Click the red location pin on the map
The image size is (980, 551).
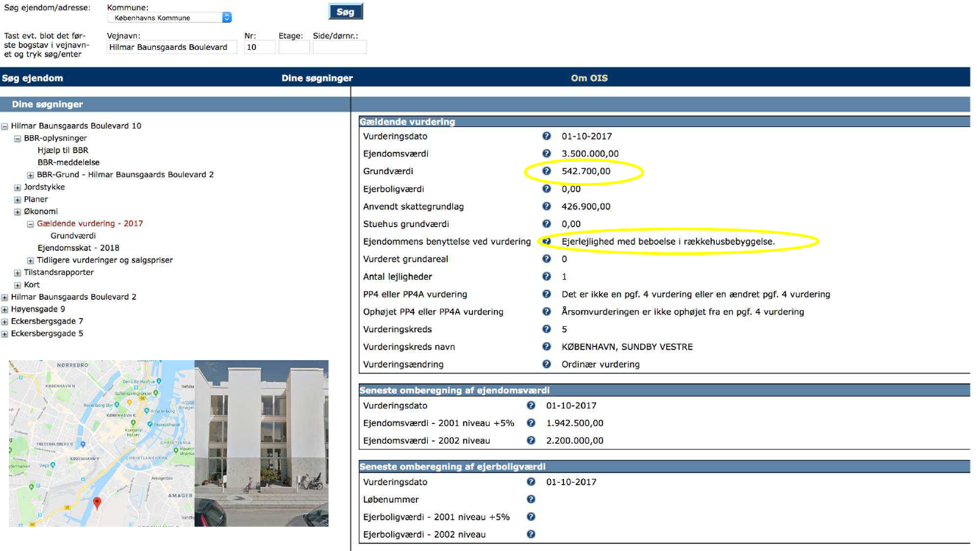pyautogui.click(x=97, y=503)
